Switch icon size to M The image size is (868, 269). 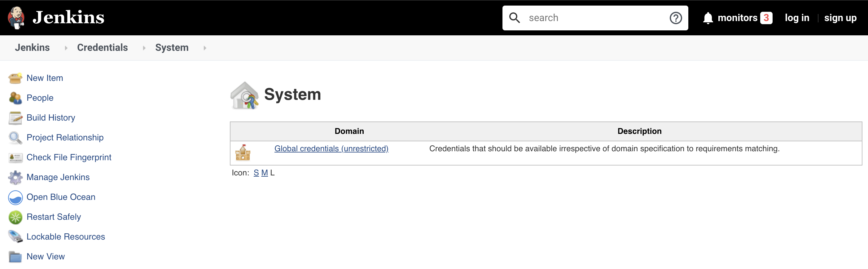point(265,173)
